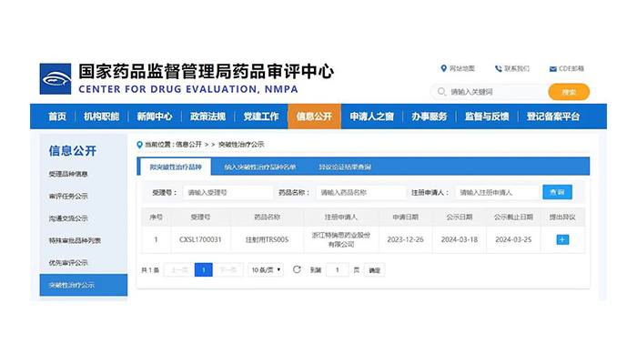Click the location pin icon before 当前位置
Screen dimensions: 637x364
click(139, 144)
